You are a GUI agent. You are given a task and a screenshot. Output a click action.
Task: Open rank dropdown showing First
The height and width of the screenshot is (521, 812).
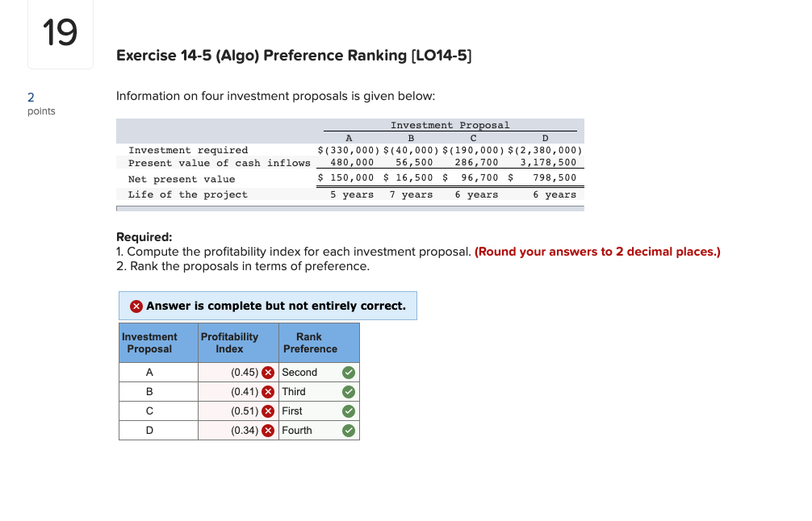(x=319, y=411)
